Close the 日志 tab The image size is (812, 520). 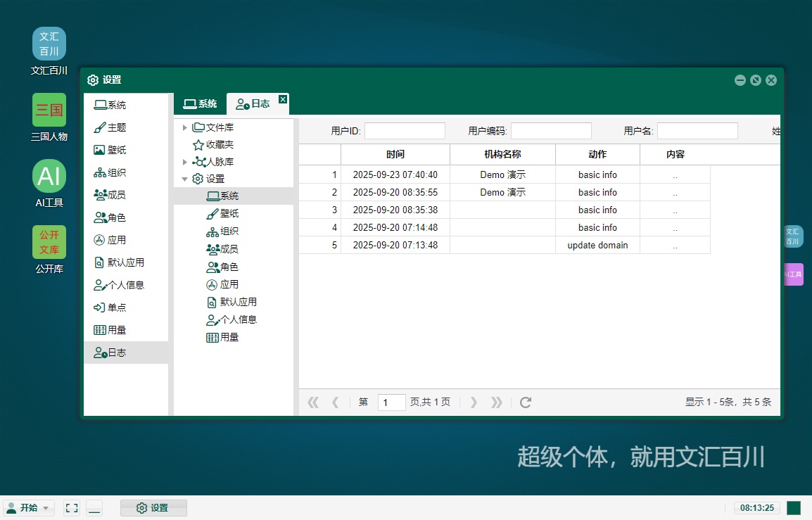(283, 99)
